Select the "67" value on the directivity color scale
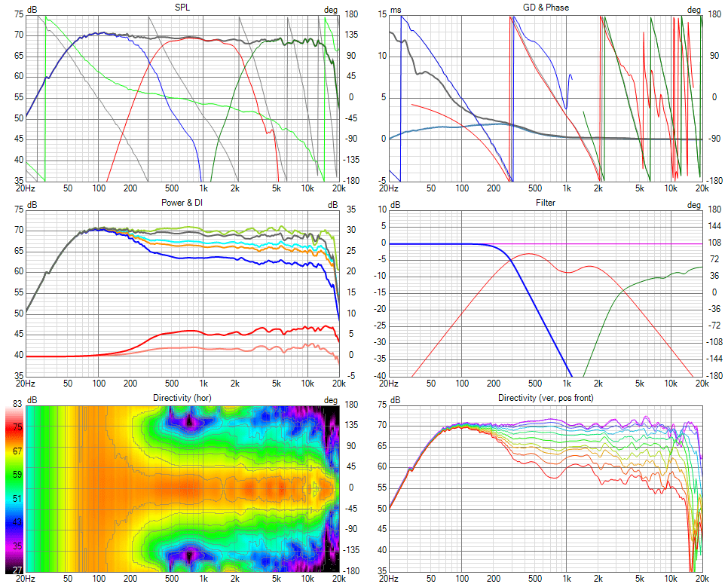The width and height of the screenshot is (728, 587). point(17,451)
